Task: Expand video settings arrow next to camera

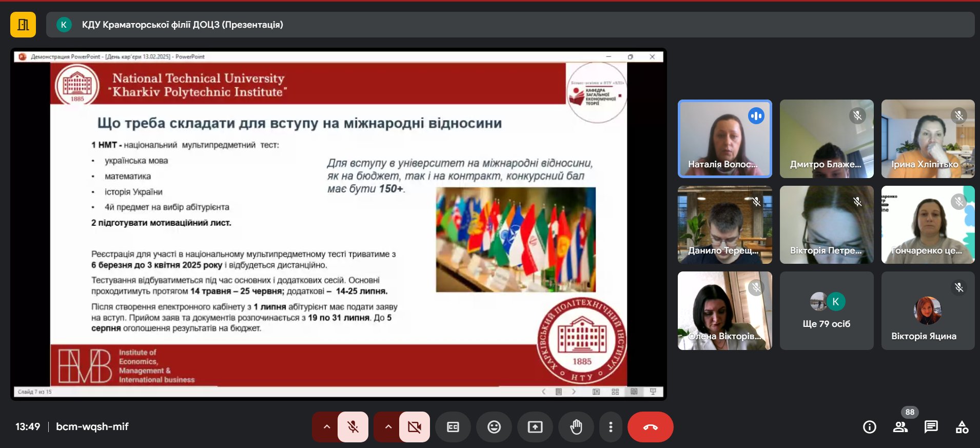Action: point(388,427)
